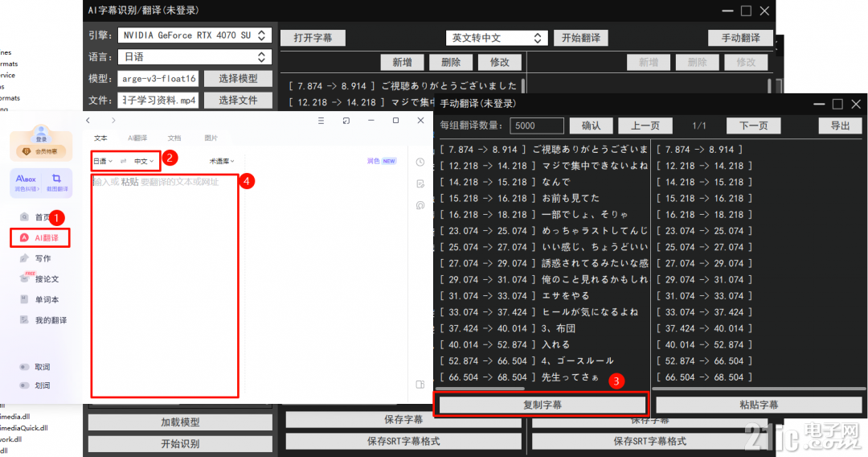The image size is (868, 457).
Task: Open the 语言 日语 language dropdown
Action: point(194,57)
